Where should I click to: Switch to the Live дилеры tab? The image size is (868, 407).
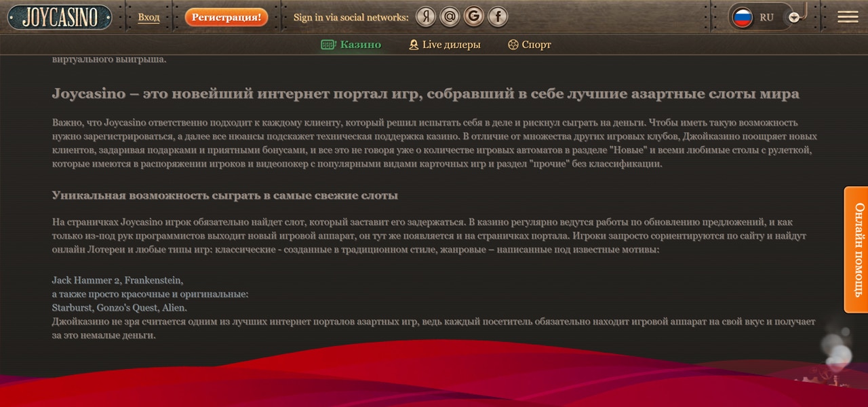click(x=452, y=44)
